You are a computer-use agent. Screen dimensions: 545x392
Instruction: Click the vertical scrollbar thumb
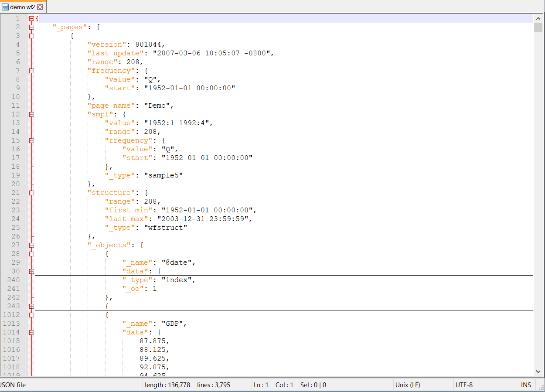pos(538,28)
